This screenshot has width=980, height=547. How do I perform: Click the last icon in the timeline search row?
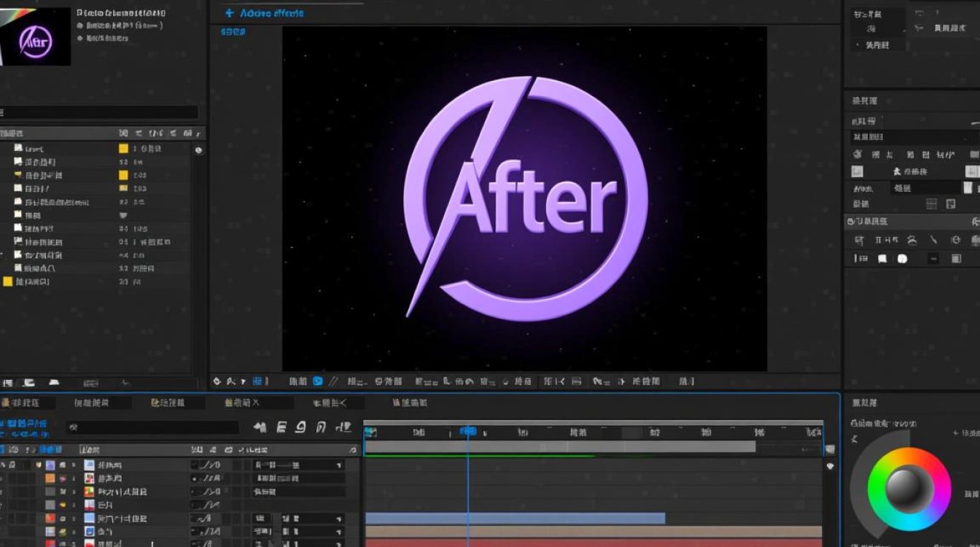[343, 427]
